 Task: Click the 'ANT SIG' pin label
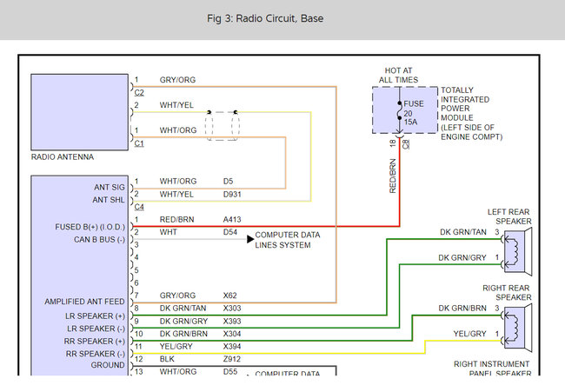coord(110,188)
